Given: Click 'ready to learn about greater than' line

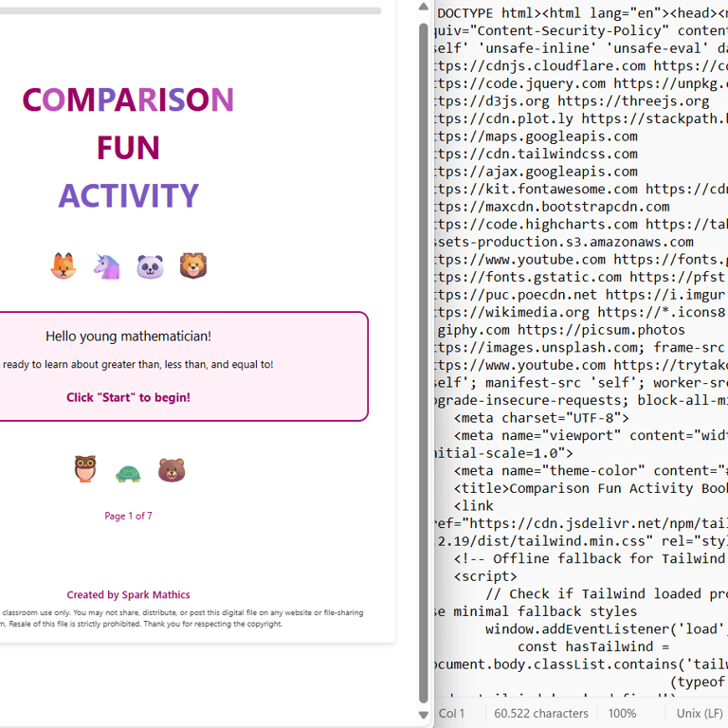Looking at the screenshot, I should [137, 364].
